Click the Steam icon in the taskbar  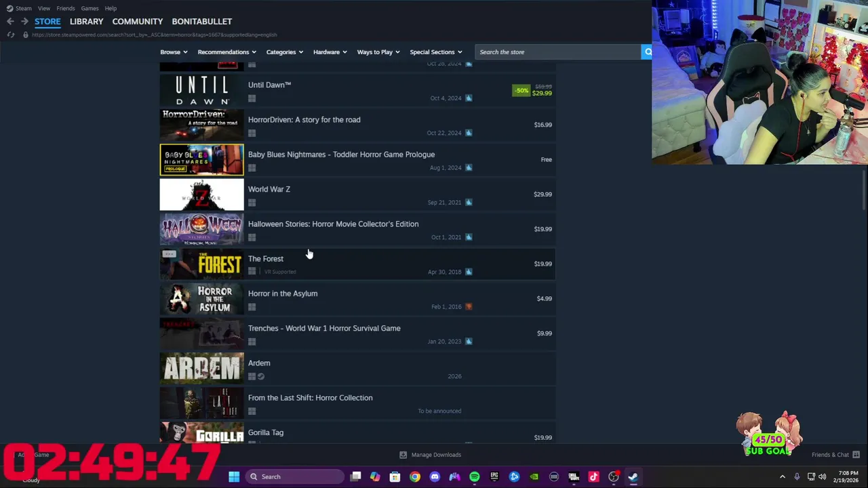(x=633, y=476)
